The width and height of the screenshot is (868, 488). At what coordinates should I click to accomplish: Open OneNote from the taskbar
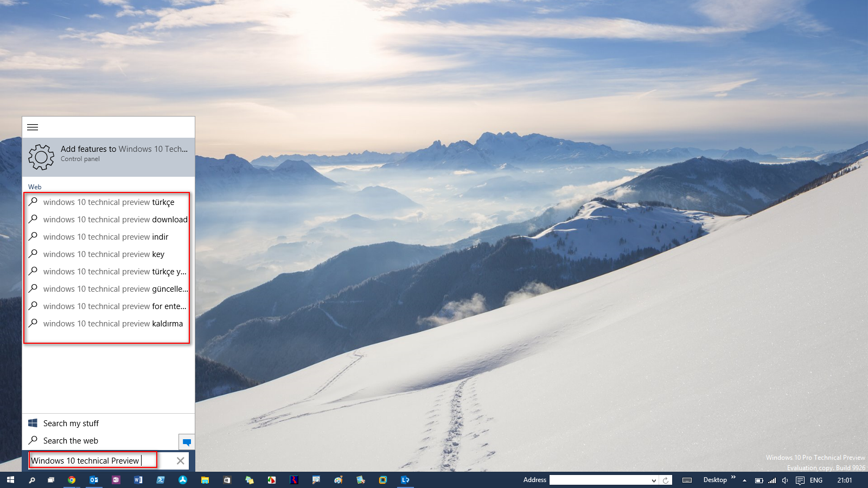coord(116,480)
